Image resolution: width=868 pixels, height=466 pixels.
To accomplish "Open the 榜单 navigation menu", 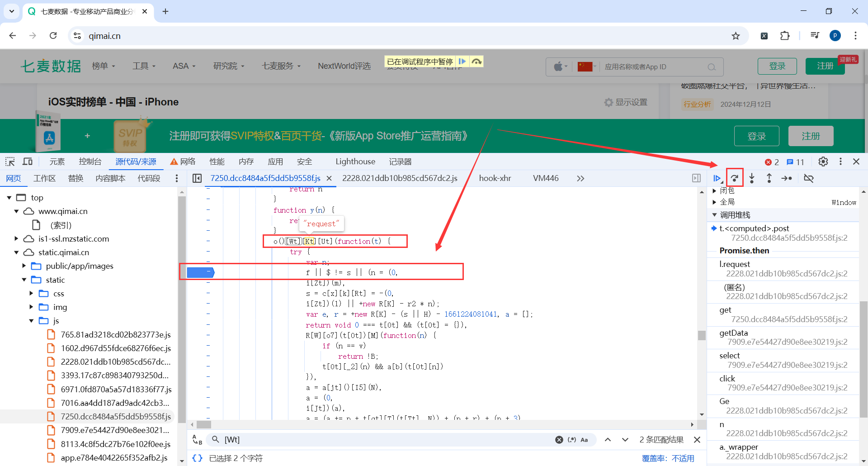I will tap(104, 66).
